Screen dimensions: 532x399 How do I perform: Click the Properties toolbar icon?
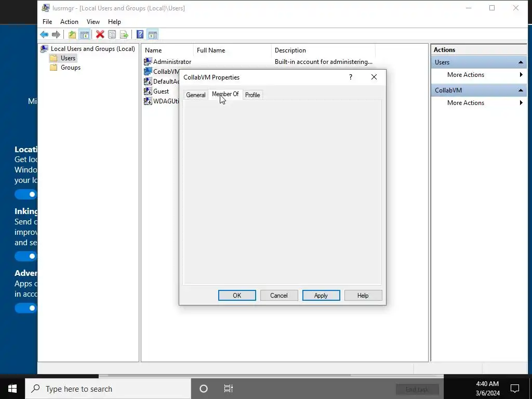pos(112,34)
